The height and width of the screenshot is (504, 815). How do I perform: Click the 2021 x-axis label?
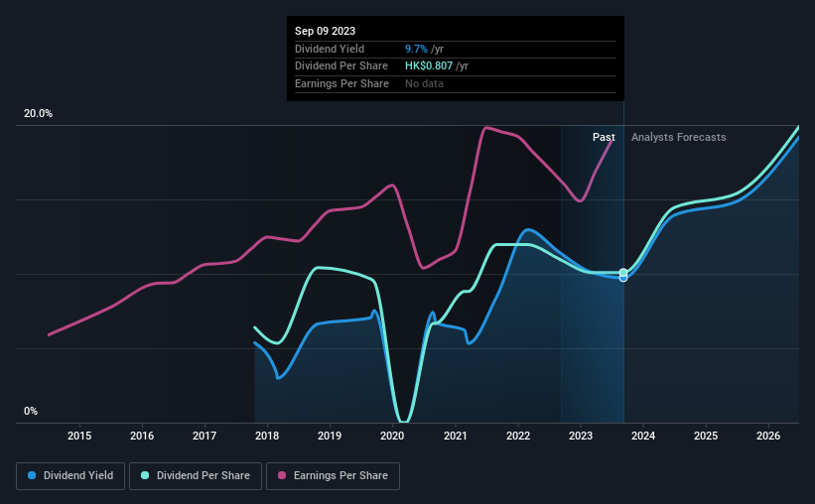pos(456,436)
